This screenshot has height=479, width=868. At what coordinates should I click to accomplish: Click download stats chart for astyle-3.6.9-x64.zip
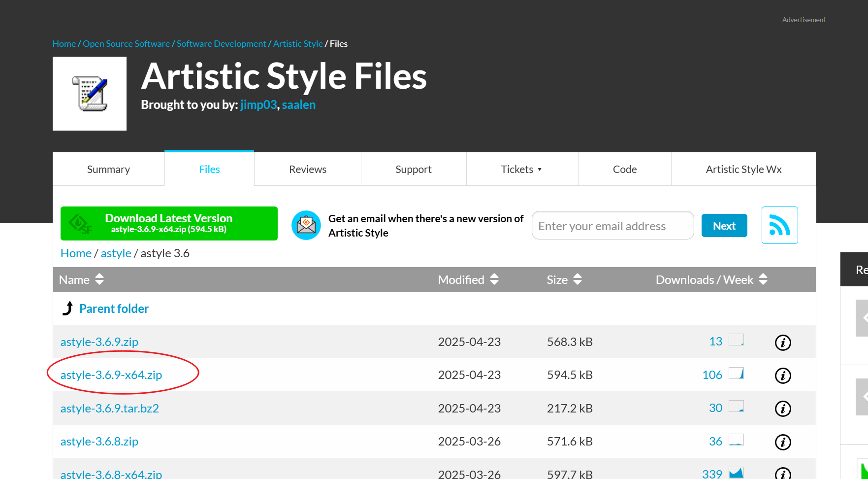pos(736,373)
